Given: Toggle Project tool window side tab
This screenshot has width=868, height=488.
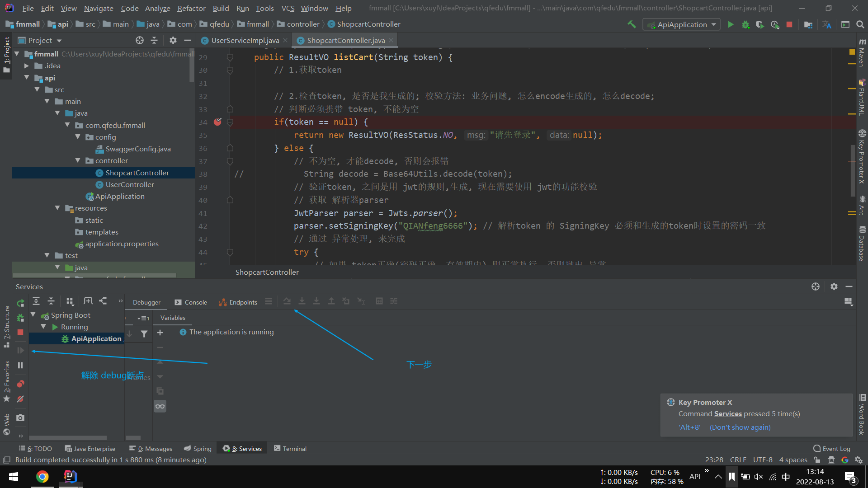Looking at the screenshot, I should point(6,55).
